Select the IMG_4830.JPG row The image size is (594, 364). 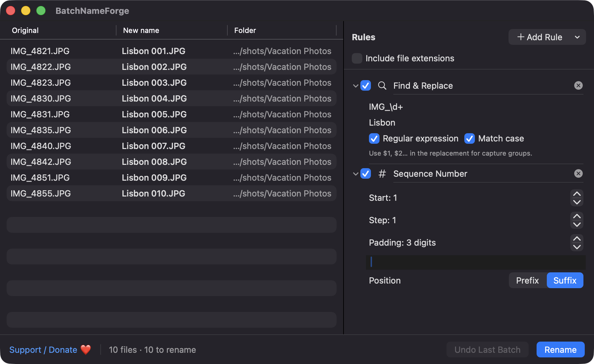click(x=172, y=99)
